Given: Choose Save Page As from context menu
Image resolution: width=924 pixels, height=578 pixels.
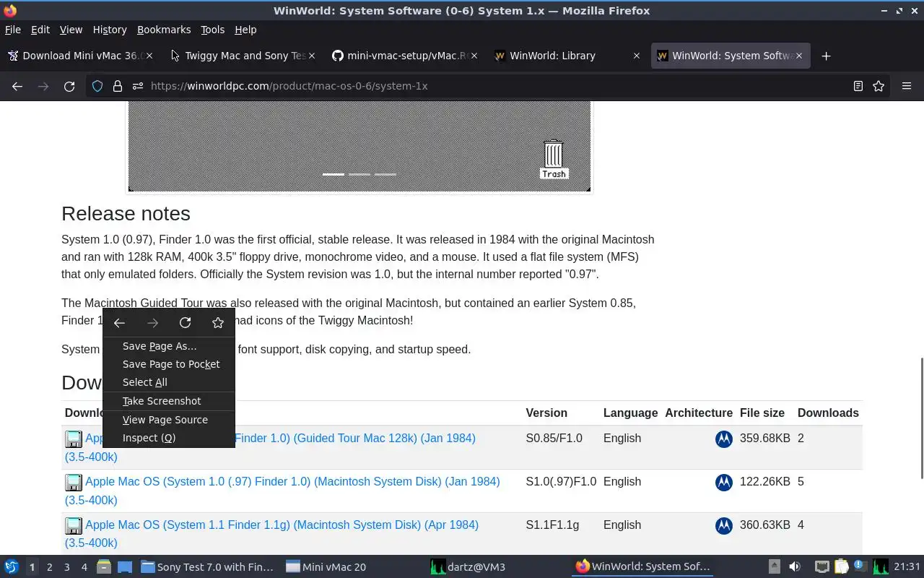Looking at the screenshot, I should [169, 346].
